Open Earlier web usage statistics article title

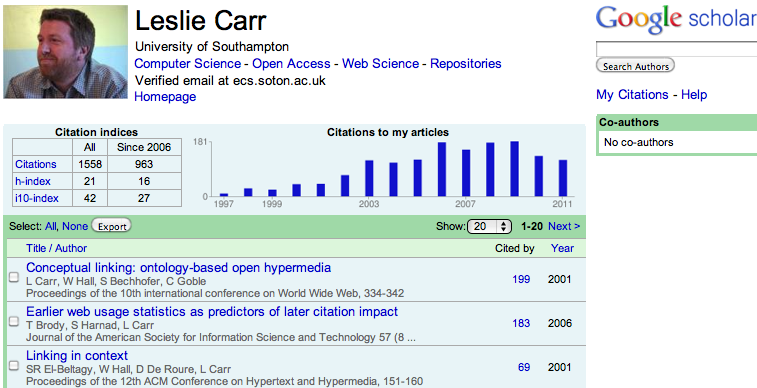pos(212,312)
